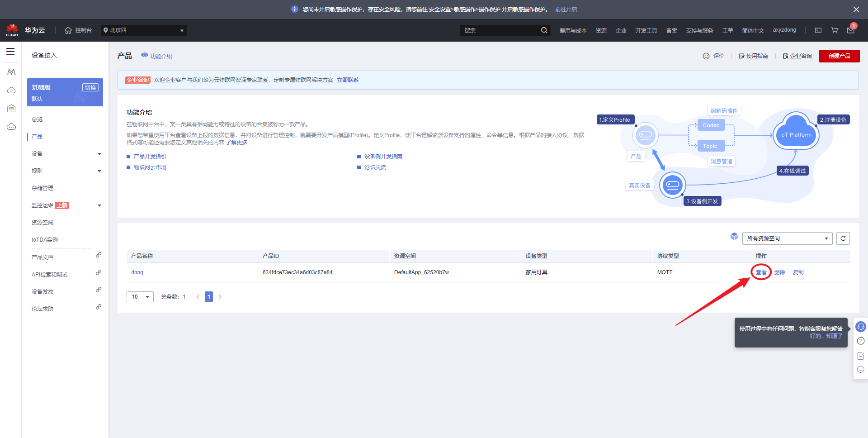
Task: Click inside the top search field
Action: [500, 30]
